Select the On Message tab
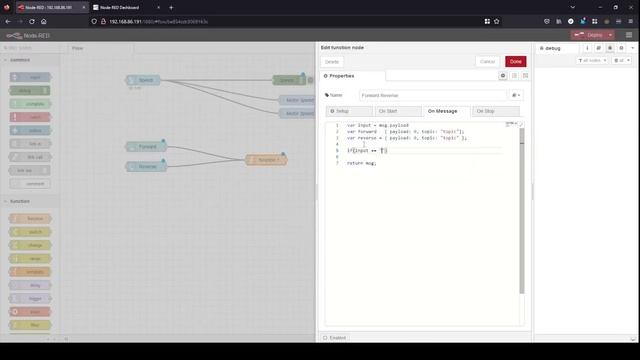Screen dimensions: 640x360 447,111
